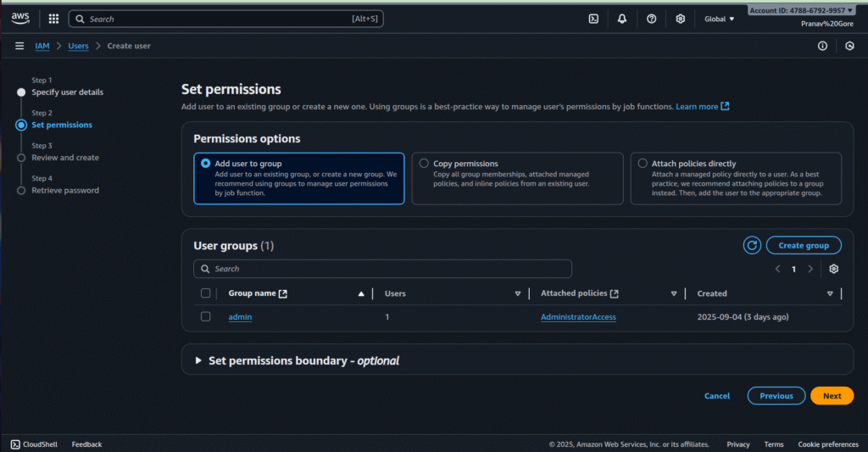This screenshot has height=452, width=868.
Task: Go to Users in the breadcrumb
Action: (x=78, y=46)
